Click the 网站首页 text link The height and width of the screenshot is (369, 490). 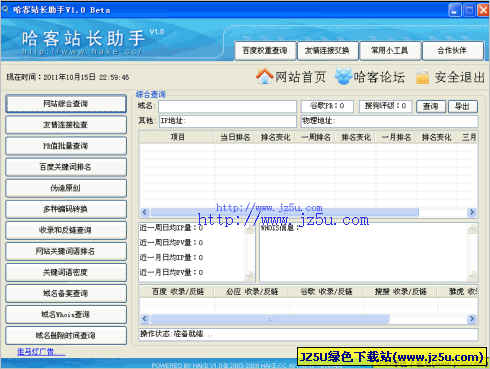(x=301, y=77)
